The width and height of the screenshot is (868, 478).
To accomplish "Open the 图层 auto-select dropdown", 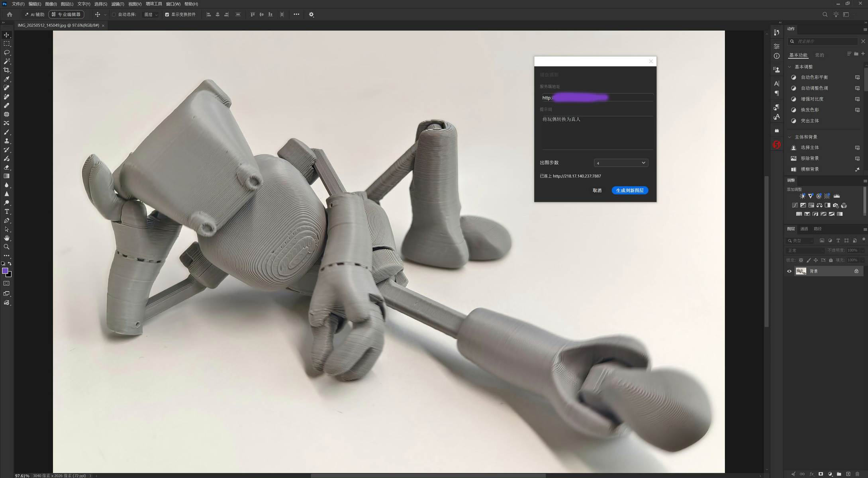I will tap(151, 14).
